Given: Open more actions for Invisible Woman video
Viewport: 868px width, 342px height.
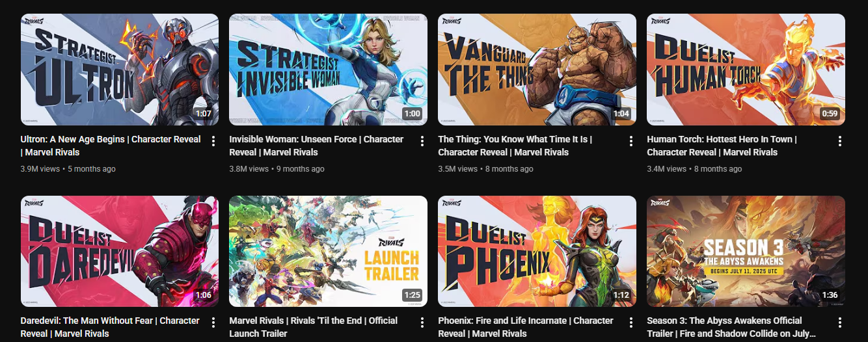Looking at the screenshot, I should point(422,141).
